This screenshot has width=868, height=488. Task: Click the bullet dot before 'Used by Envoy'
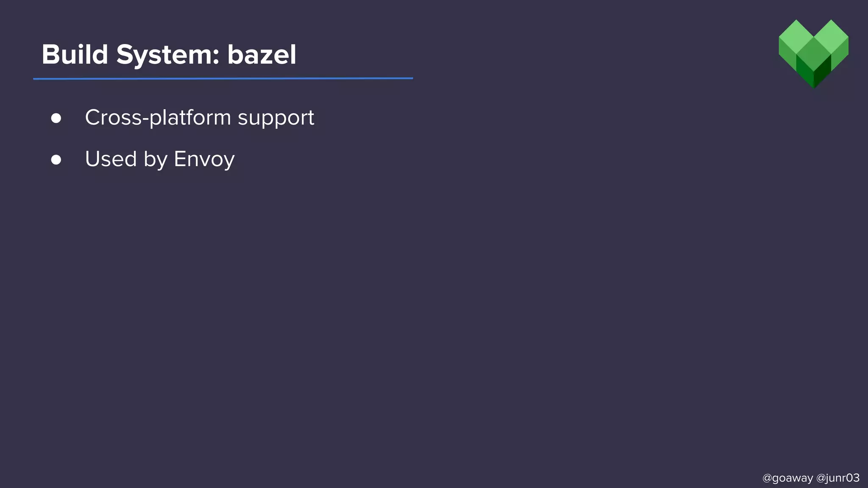56,160
